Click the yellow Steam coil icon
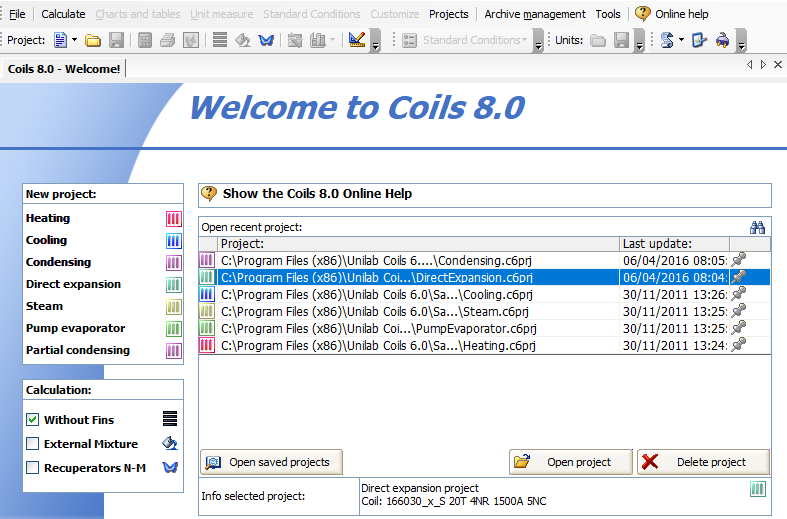Image resolution: width=787 pixels, height=519 pixels. (x=174, y=307)
